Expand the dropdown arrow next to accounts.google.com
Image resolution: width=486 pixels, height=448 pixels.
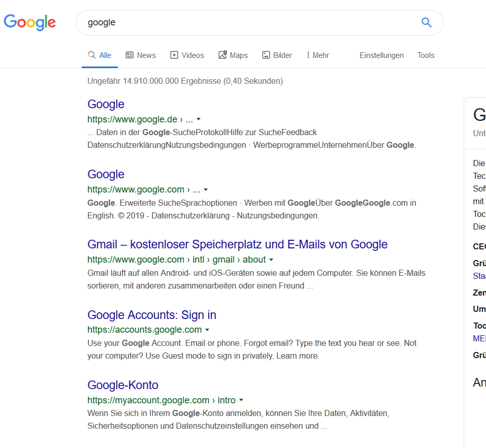pos(207,330)
